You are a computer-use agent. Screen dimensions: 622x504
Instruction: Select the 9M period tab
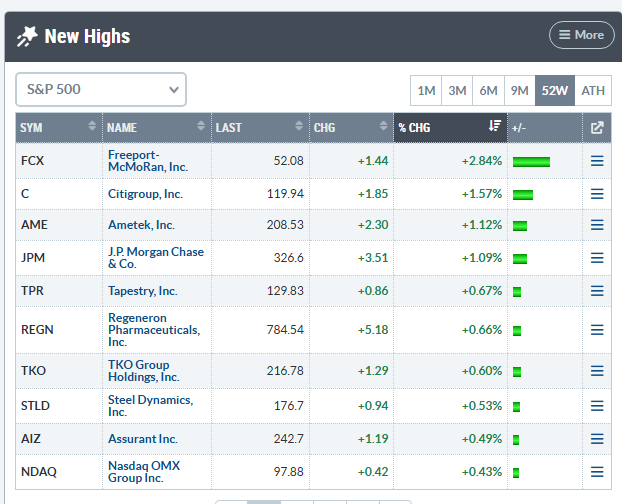coord(520,90)
